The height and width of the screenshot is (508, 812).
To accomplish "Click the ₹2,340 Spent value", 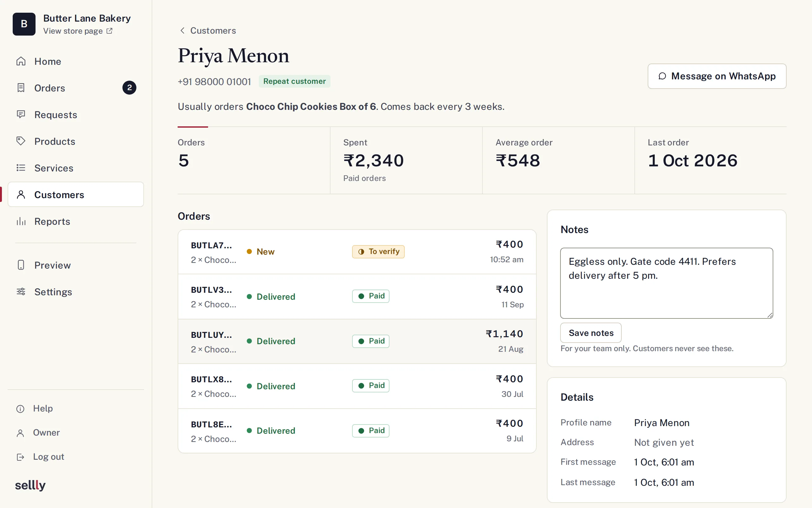I will coord(373,160).
